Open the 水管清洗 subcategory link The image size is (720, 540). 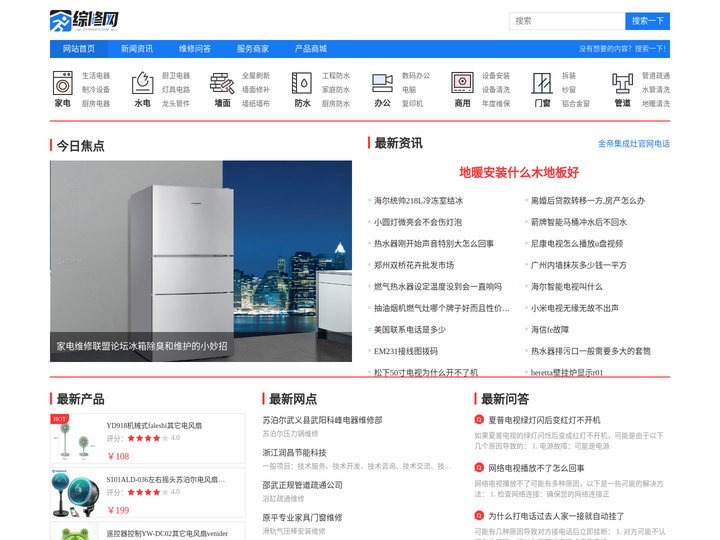(656, 90)
